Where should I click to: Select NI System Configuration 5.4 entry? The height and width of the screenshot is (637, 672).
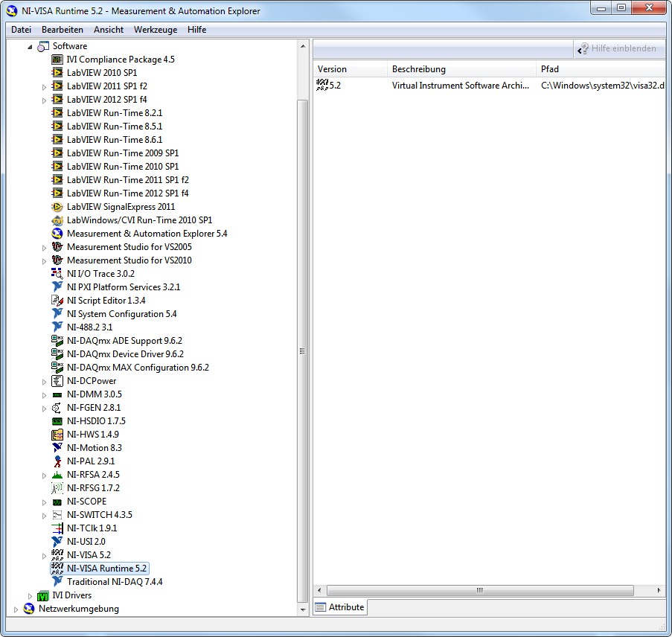122,314
